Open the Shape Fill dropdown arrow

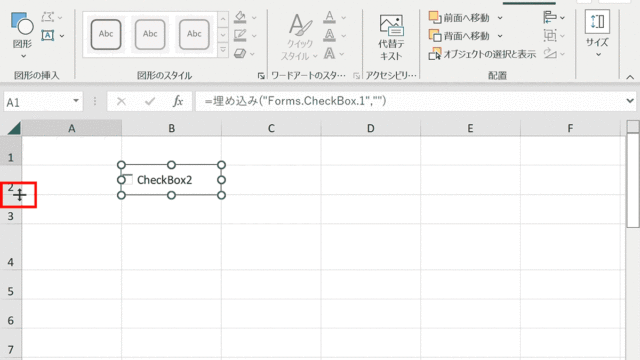(254, 18)
